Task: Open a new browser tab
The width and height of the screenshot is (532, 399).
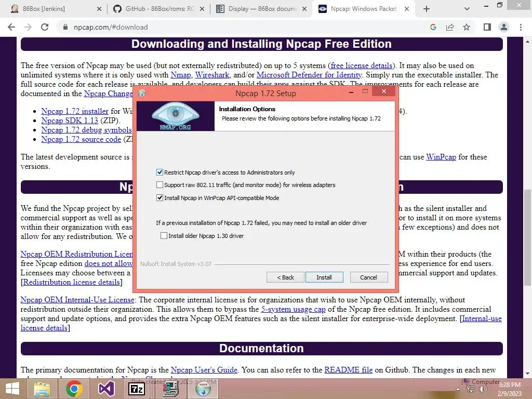Action: click(x=427, y=9)
